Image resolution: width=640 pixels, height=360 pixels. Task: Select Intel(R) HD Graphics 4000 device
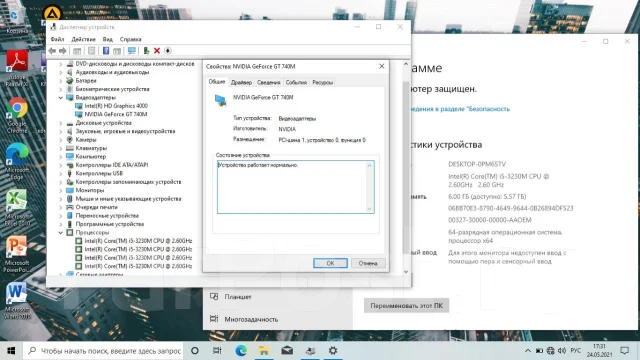(116, 106)
